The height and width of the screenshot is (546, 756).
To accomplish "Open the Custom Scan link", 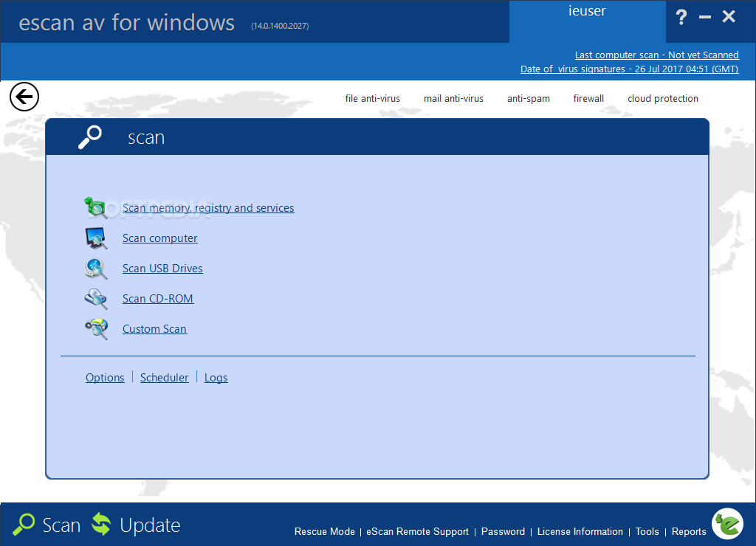I will [x=155, y=329].
